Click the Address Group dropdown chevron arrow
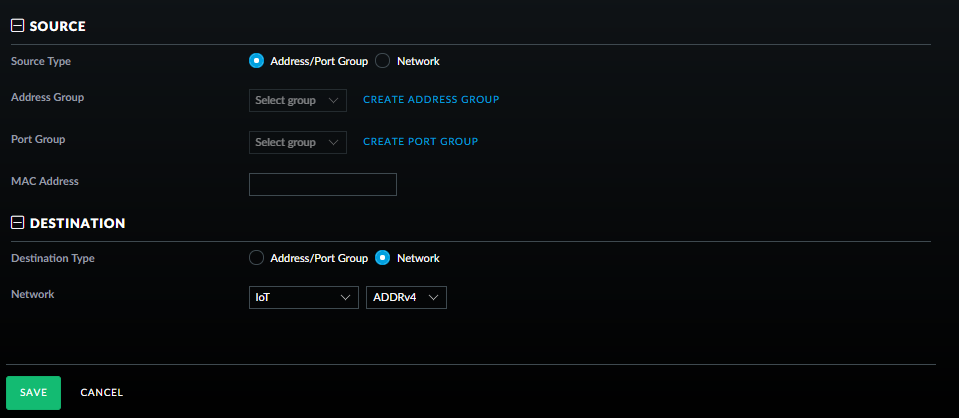This screenshot has height=418, width=959. (333, 100)
